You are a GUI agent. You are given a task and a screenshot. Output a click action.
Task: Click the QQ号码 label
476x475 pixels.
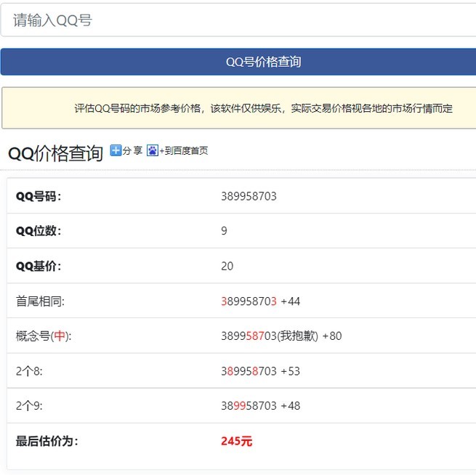[x=39, y=196]
